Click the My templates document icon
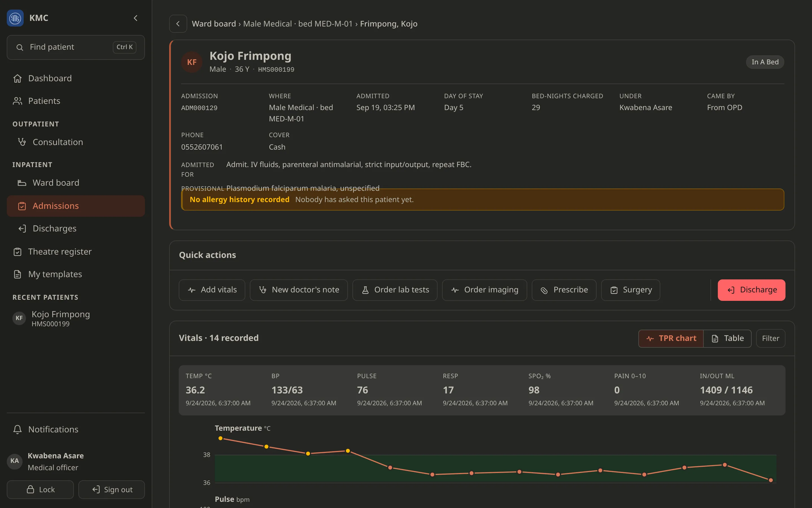 (17, 274)
